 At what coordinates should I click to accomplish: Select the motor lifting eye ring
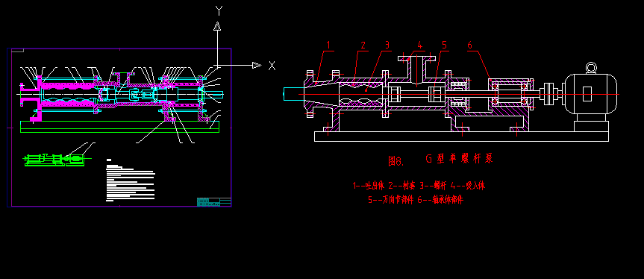click(x=591, y=68)
